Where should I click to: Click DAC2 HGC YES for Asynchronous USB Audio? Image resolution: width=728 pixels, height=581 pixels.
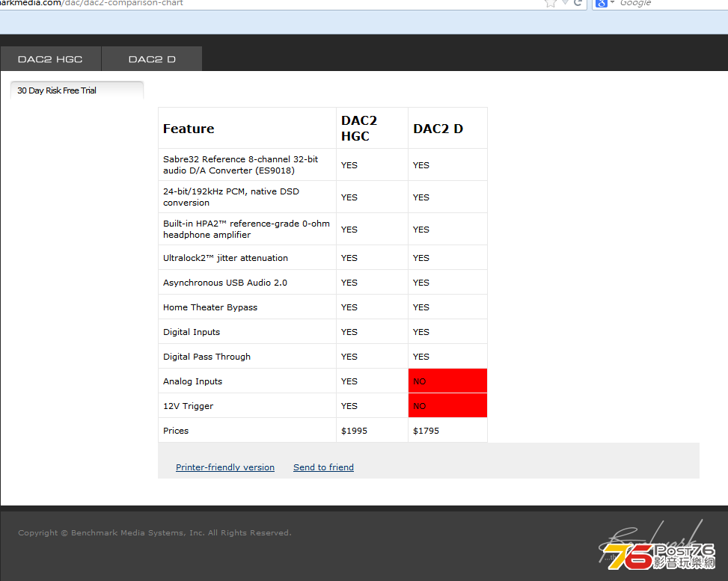(x=349, y=283)
